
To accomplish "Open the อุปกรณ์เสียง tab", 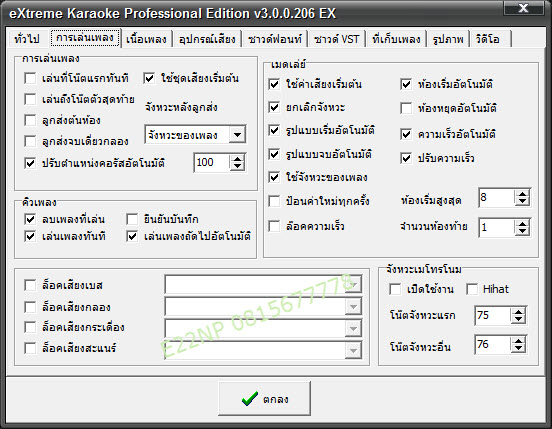I will (x=207, y=39).
